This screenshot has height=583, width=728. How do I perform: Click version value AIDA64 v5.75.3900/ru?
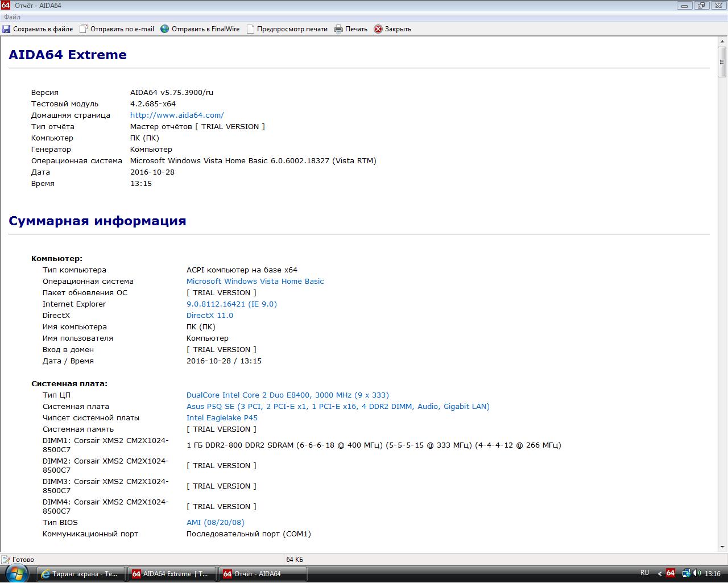[172, 92]
